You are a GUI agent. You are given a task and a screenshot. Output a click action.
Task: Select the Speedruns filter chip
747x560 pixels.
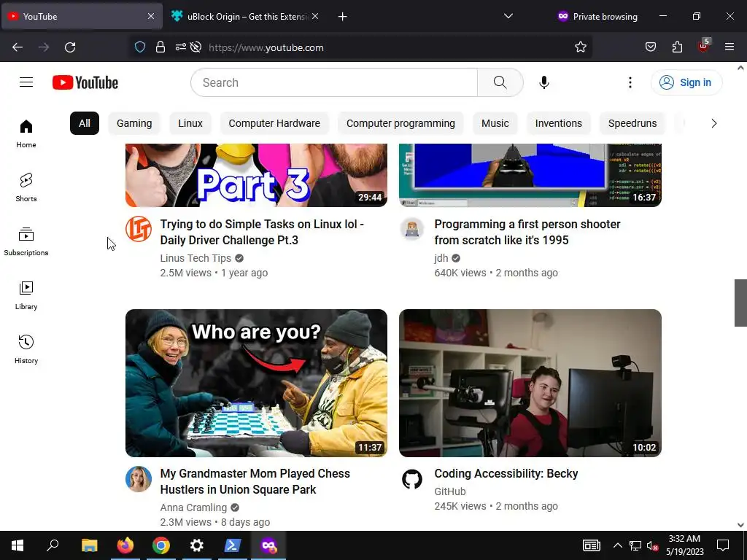tap(632, 123)
